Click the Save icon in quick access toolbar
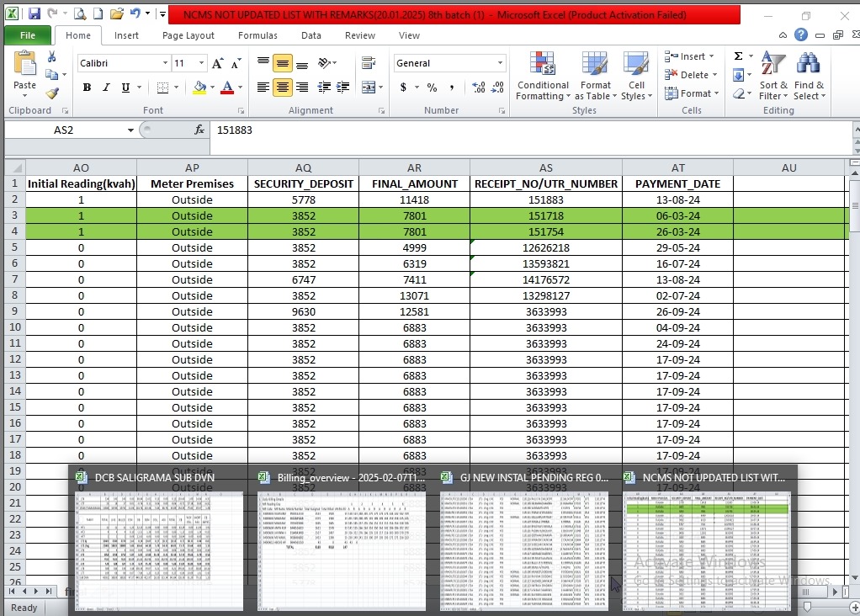 click(x=35, y=14)
